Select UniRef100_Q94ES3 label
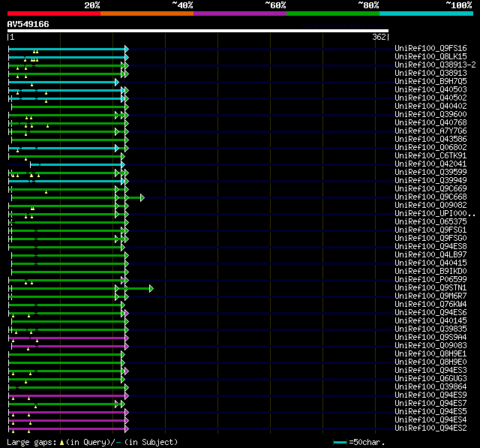The image size is (480, 448). pos(430,371)
